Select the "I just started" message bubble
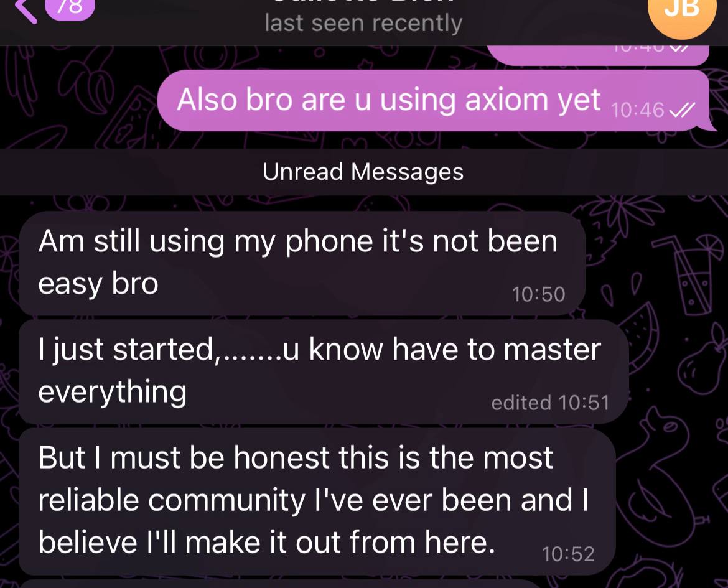Screen dimensions: 728x588 [324, 371]
